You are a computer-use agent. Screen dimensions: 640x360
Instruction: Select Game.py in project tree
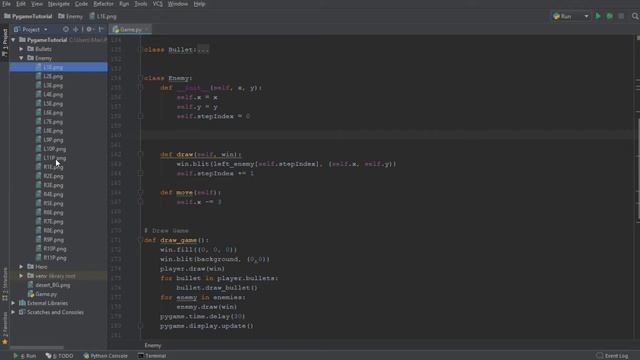46,294
